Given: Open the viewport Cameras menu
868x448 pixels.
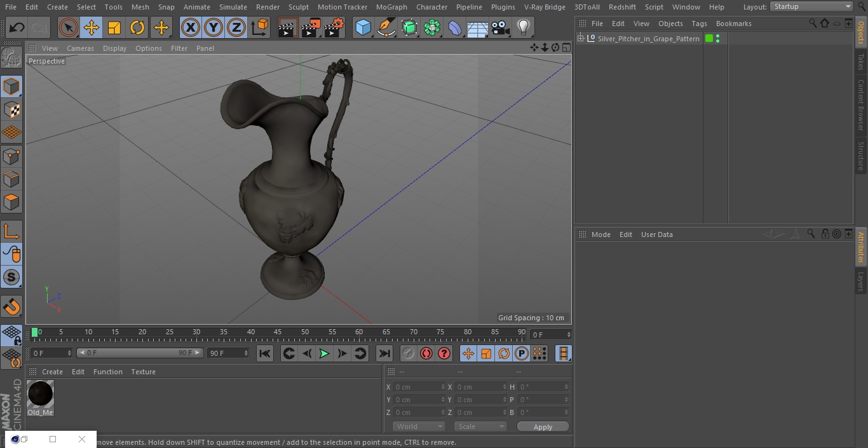Looking at the screenshot, I should [80, 48].
